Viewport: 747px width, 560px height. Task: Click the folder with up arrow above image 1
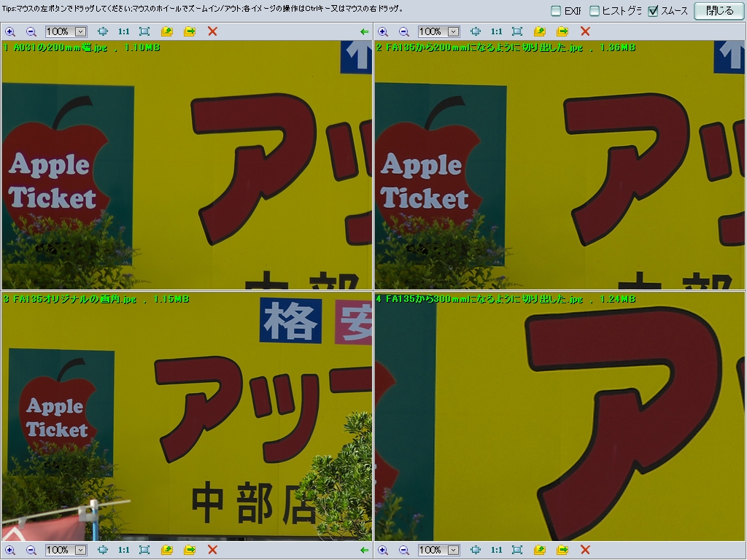(167, 31)
